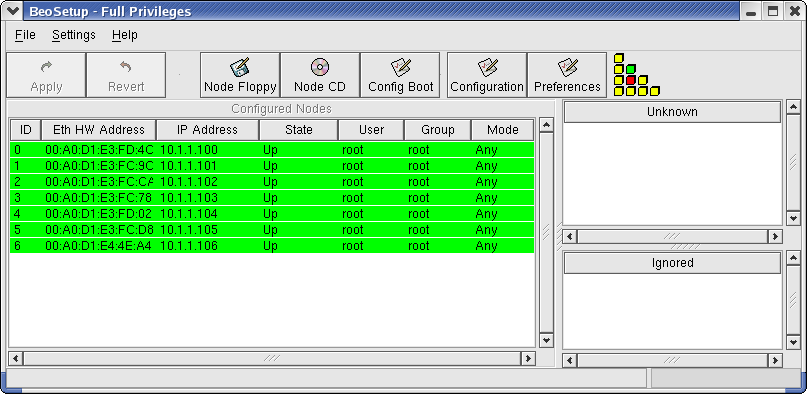Click down arrow of Ignored list scrollbar

(794, 342)
